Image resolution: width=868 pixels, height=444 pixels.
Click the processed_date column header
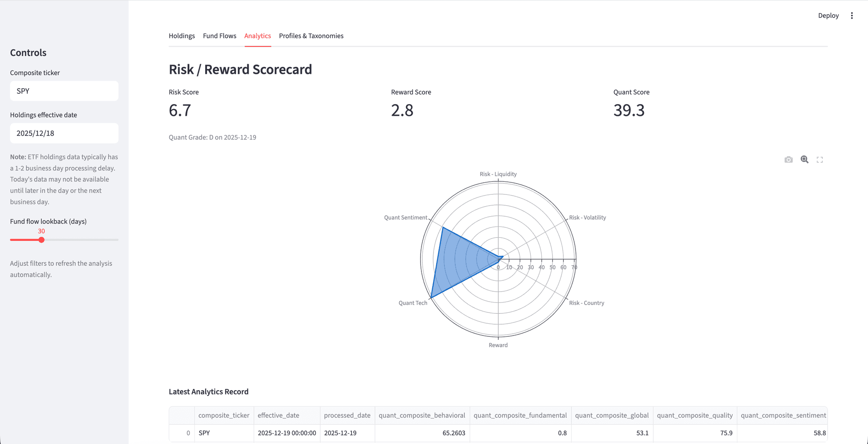pos(347,415)
